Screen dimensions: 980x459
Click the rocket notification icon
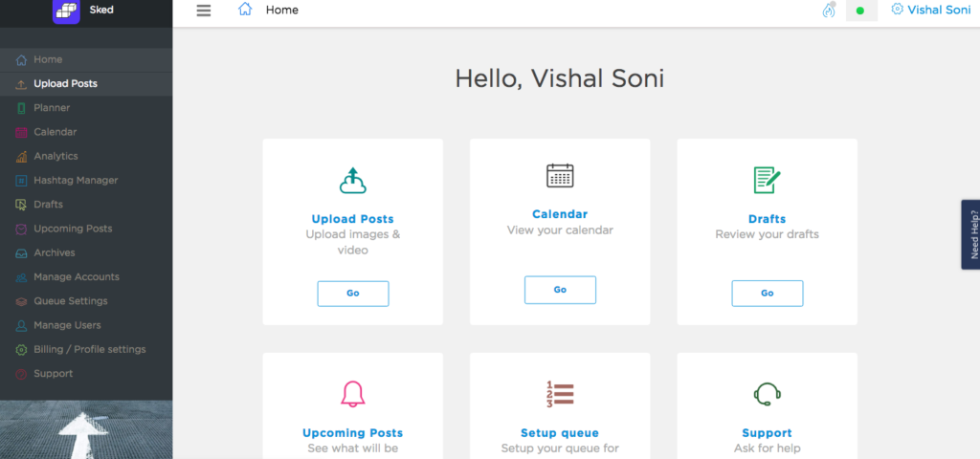pos(829,11)
